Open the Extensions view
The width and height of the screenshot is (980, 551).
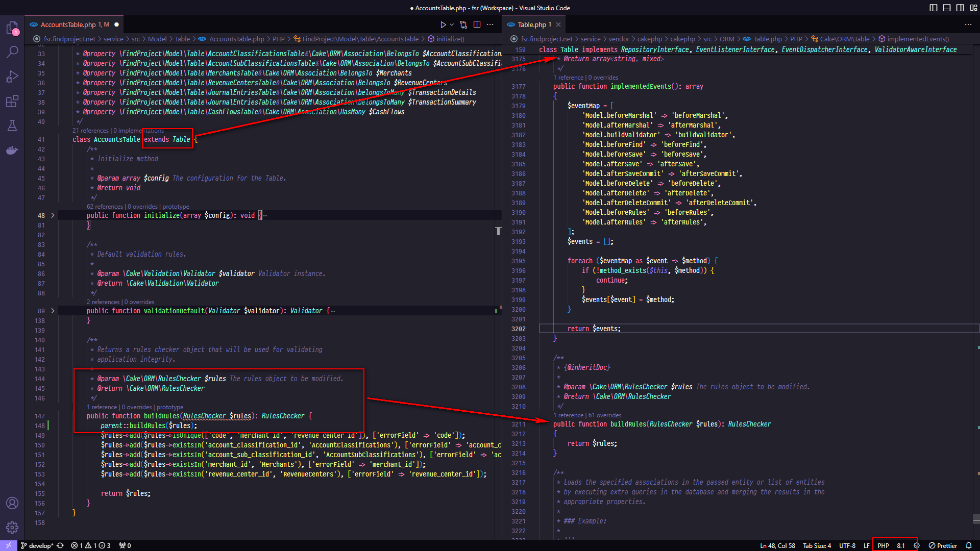point(12,101)
